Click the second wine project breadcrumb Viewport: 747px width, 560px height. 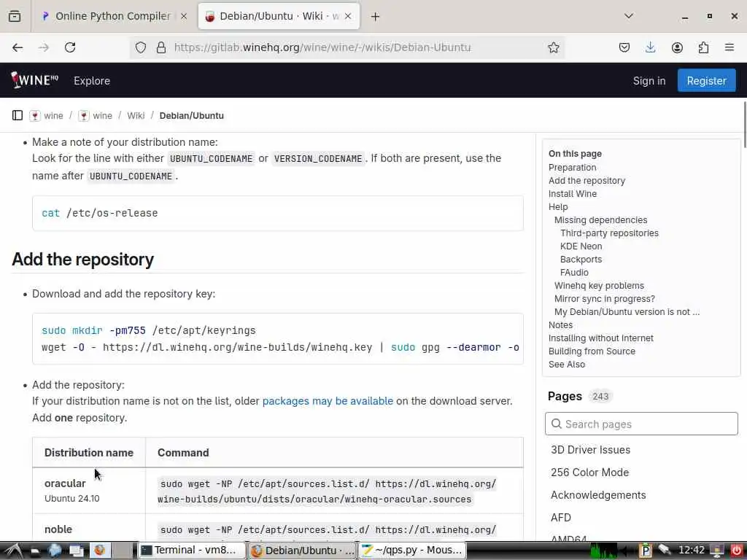pyautogui.click(x=102, y=116)
